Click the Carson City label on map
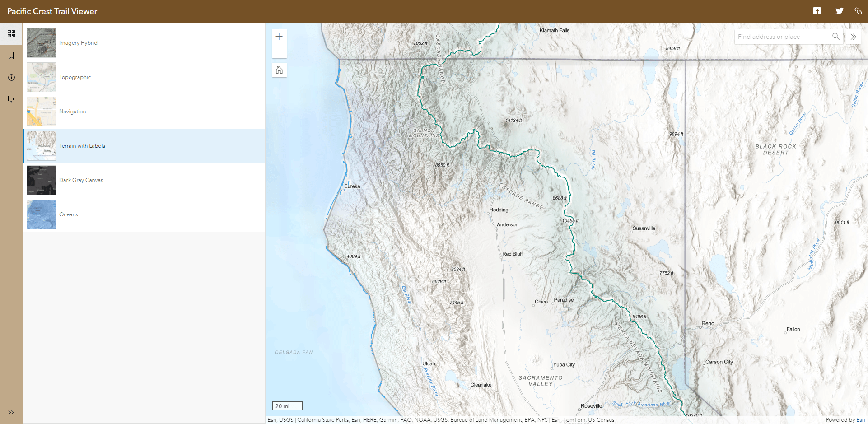 tap(719, 362)
